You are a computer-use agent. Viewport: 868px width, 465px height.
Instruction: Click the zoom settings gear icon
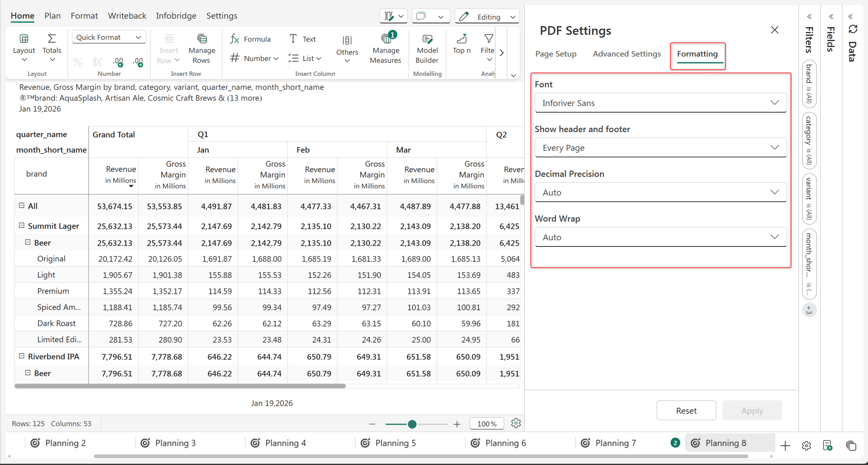click(x=516, y=423)
